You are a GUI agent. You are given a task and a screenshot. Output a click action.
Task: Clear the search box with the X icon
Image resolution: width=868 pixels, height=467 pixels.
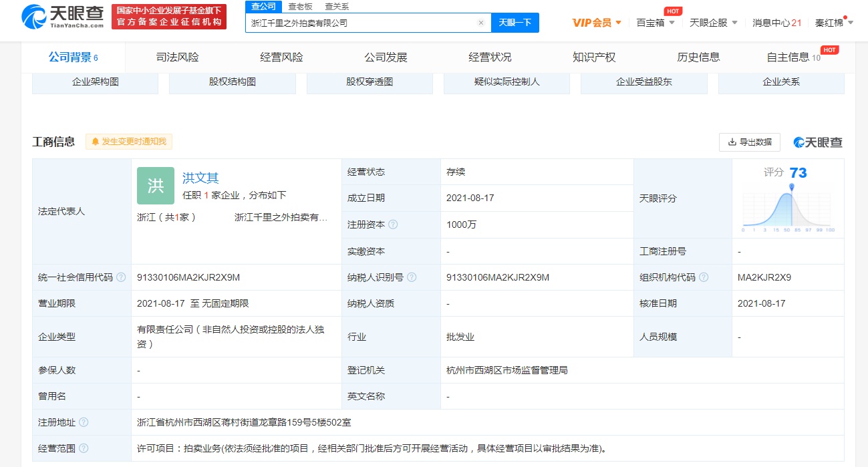(x=480, y=23)
